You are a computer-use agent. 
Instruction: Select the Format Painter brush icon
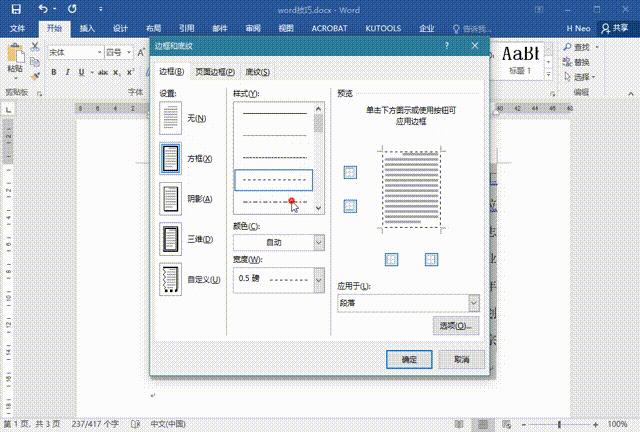pyautogui.click(x=35, y=76)
